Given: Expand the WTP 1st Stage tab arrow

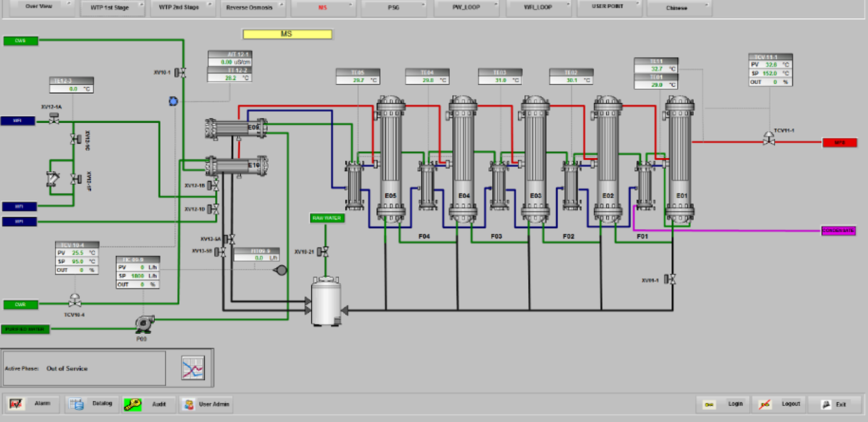Looking at the screenshot, I should [x=141, y=5].
